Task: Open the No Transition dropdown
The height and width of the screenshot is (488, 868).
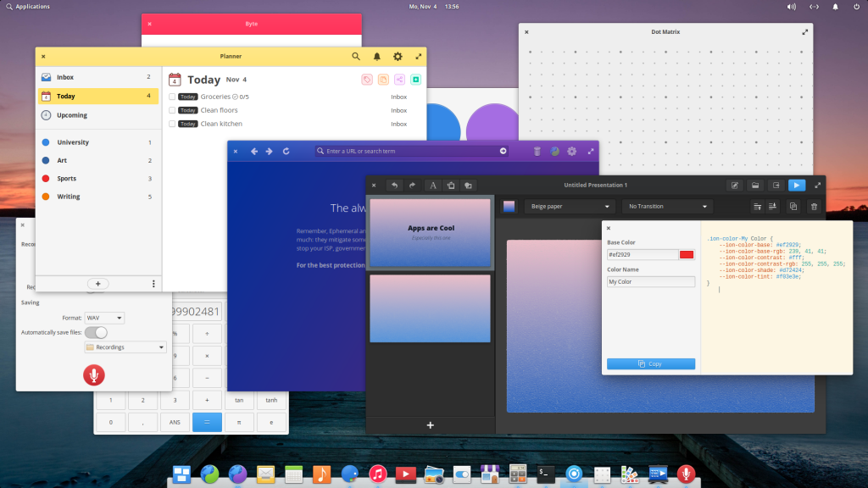Action: (x=667, y=207)
